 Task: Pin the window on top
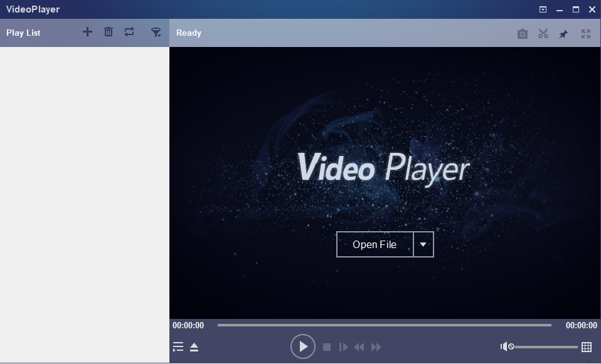click(563, 34)
